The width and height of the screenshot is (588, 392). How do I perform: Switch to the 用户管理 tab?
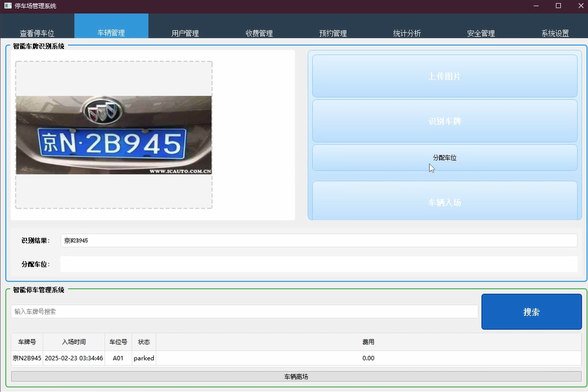185,26
